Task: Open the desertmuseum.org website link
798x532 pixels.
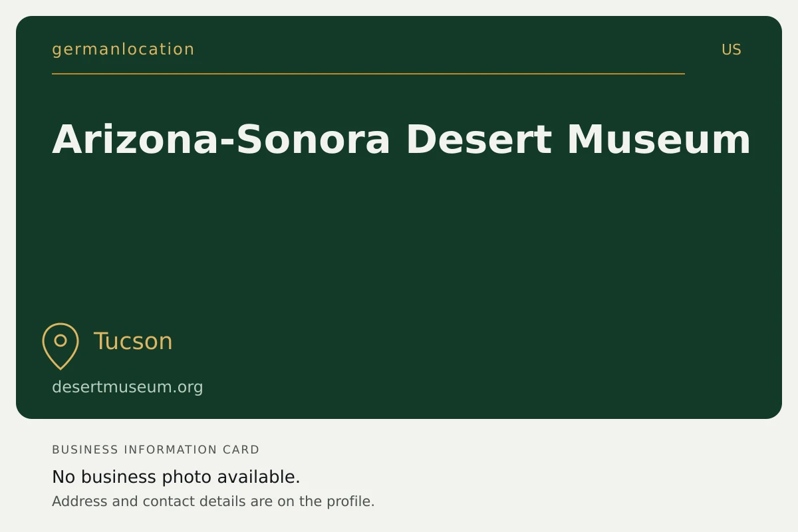Action: pyautogui.click(x=128, y=387)
